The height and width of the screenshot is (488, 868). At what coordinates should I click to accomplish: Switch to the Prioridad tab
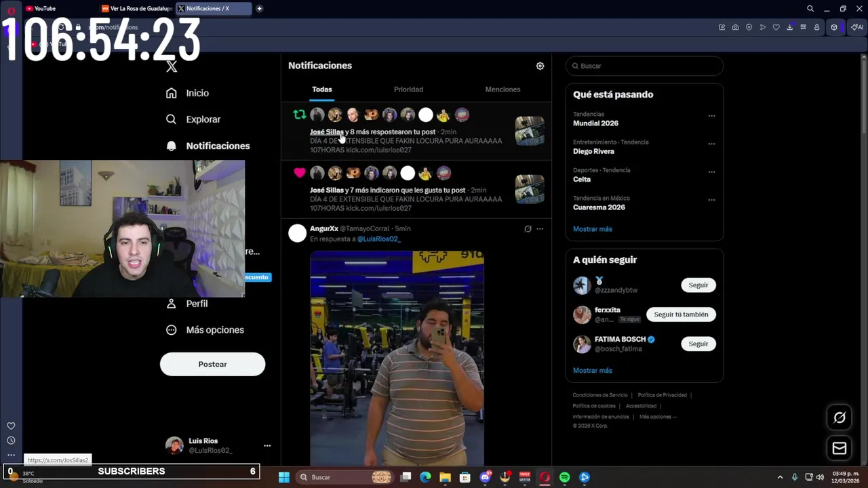tap(408, 89)
